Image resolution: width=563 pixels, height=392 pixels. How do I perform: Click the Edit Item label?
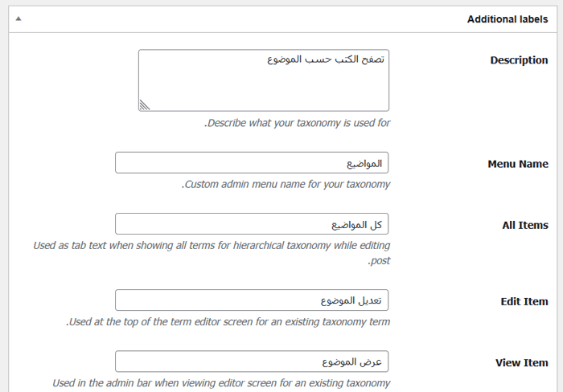pyautogui.click(x=524, y=301)
